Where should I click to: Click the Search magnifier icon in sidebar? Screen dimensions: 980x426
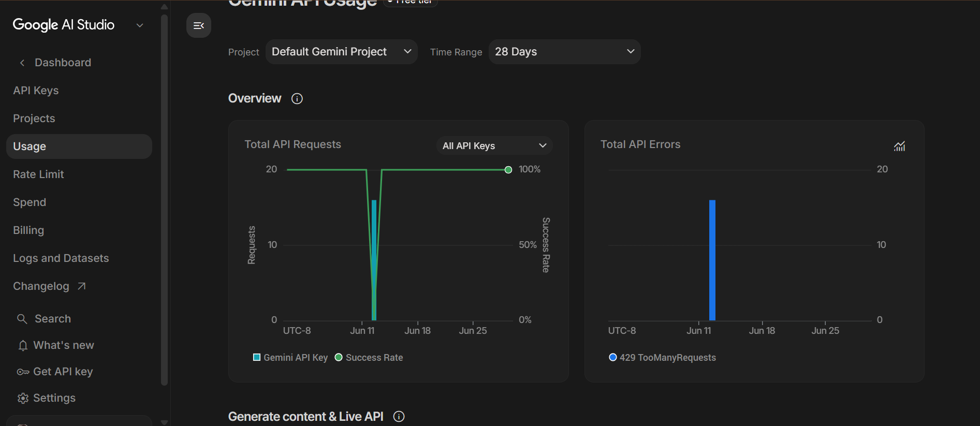(22, 319)
